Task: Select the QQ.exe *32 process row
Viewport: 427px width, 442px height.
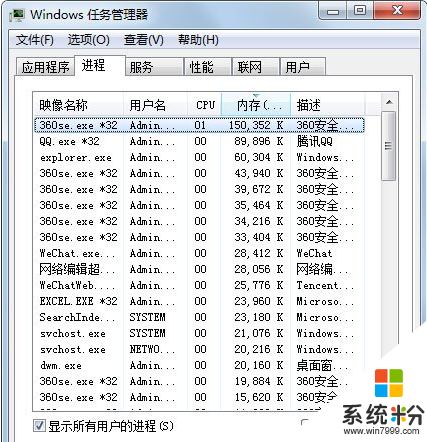Action: 199,141
